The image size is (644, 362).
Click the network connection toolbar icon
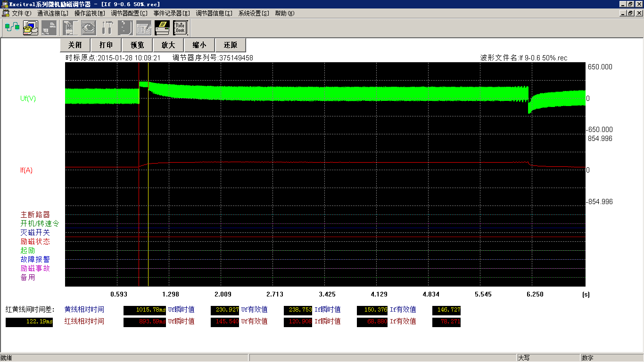(x=12, y=28)
